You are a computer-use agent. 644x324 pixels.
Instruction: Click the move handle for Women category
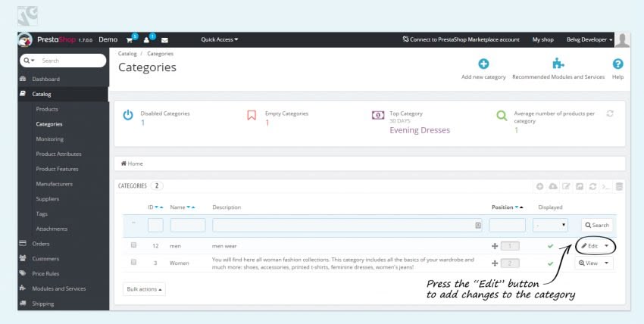[x=495, y=263]
